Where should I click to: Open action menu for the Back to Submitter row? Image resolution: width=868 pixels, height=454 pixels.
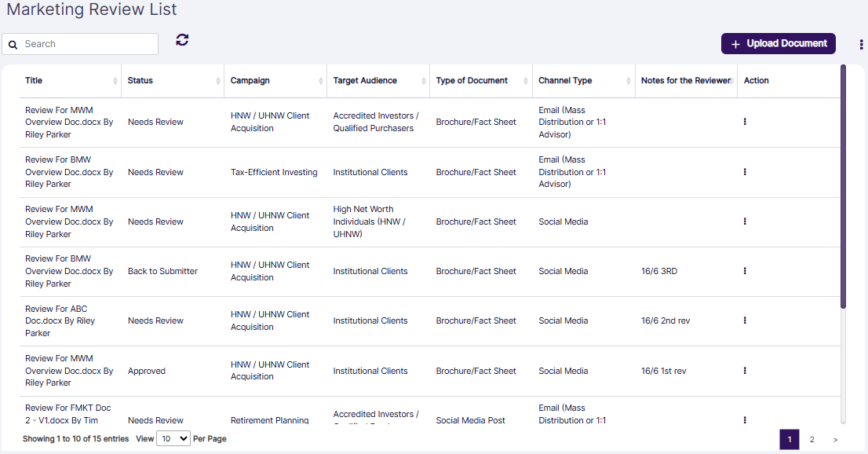click(x=744, y=270)
